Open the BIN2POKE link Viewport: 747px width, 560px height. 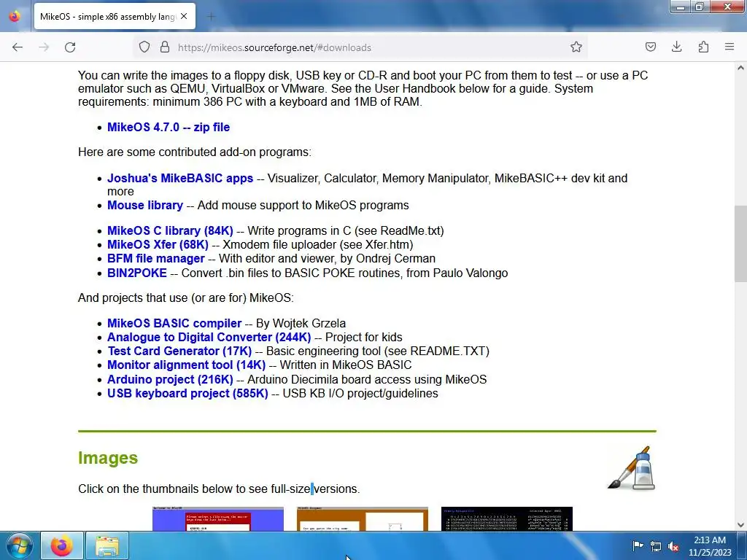tap(137, 273)
